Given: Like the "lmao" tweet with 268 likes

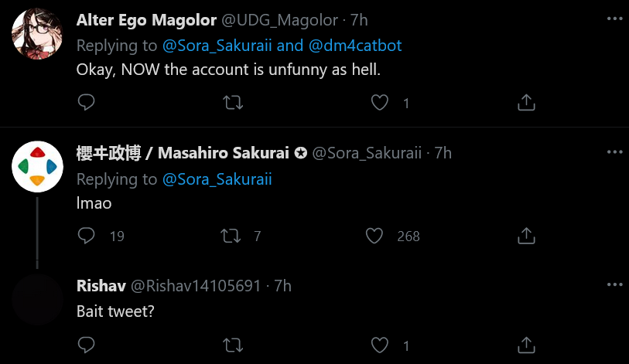Looking at the screenshot, I should coord(374,236).
